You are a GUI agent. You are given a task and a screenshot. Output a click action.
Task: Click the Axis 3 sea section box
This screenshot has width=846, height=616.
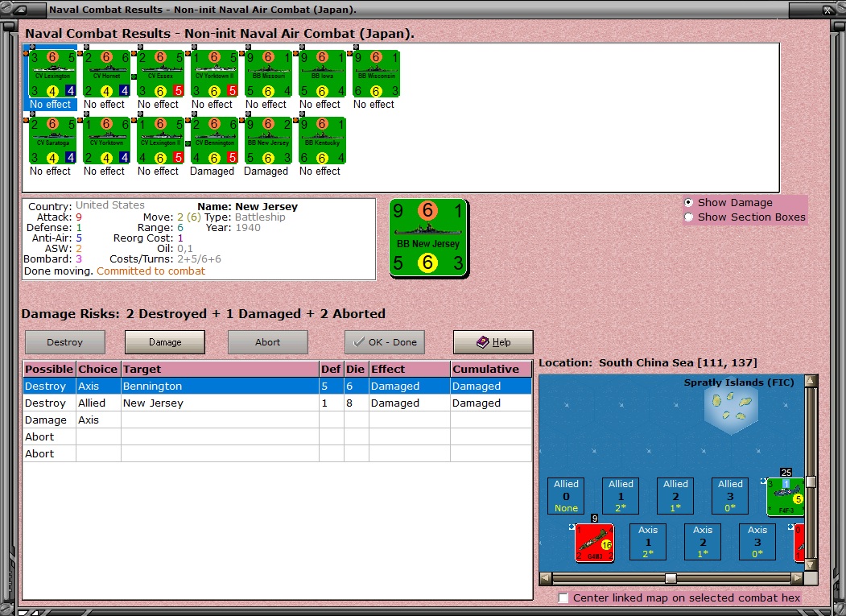click(x=757, y=541)
